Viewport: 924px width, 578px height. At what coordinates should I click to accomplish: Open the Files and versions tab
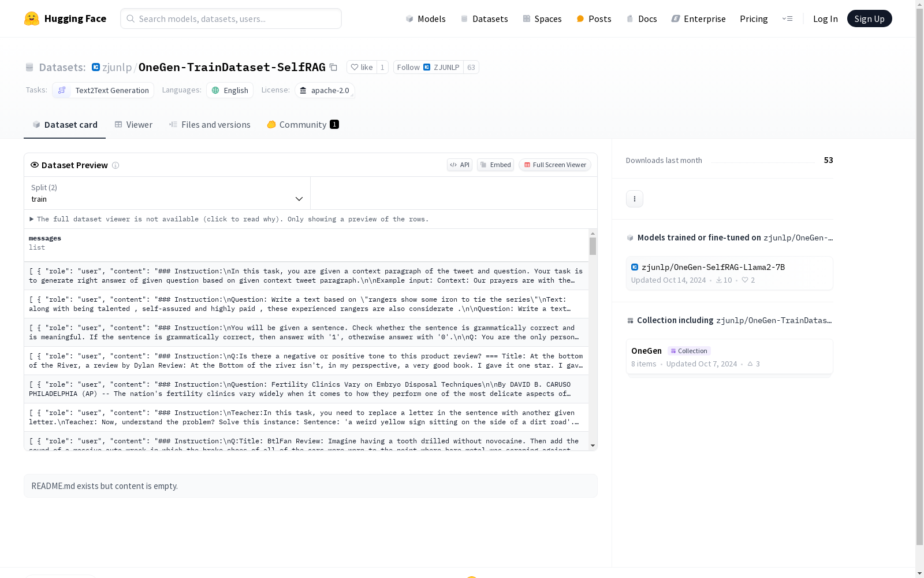tap(210, 125)
